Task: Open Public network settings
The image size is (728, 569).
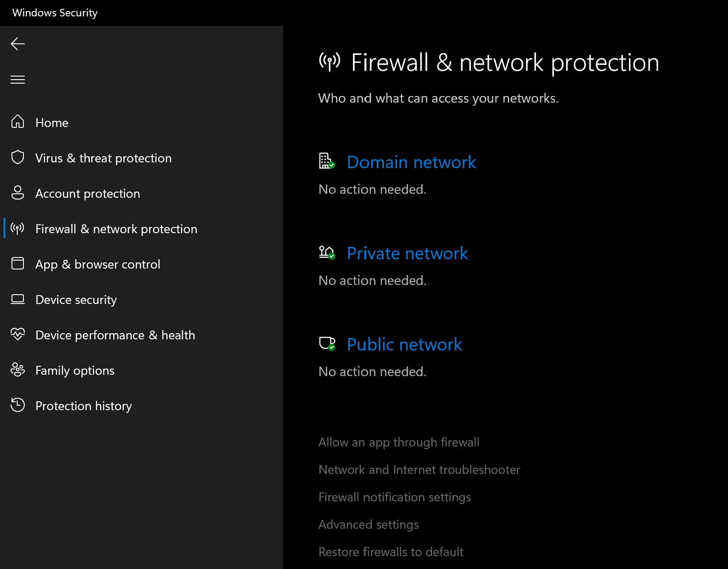Action: point(404,345)
